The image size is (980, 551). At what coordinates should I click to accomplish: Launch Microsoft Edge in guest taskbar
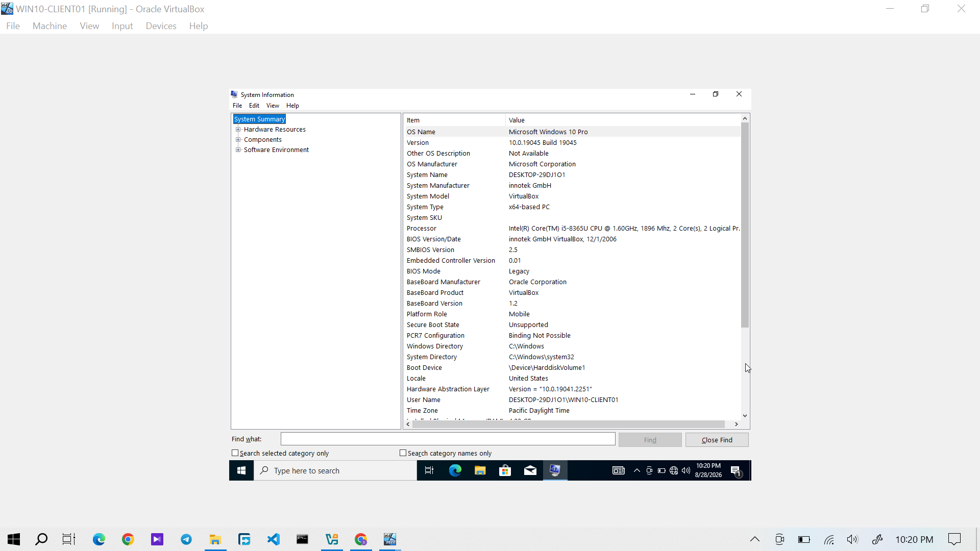pyautogui.click(x=455, y=470)
